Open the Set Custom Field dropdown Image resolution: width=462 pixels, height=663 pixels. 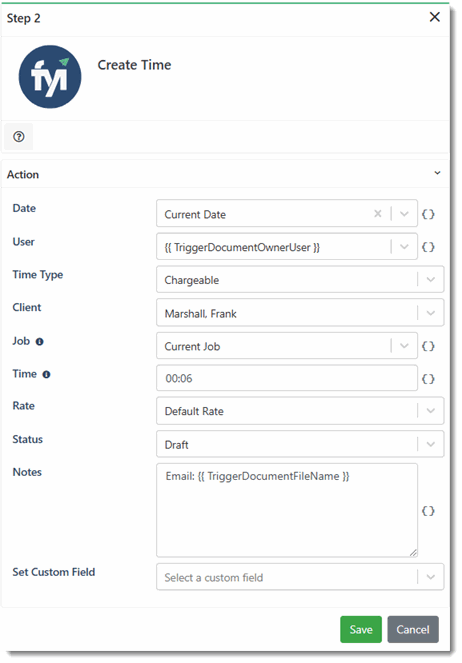click(x=300, y=577)
